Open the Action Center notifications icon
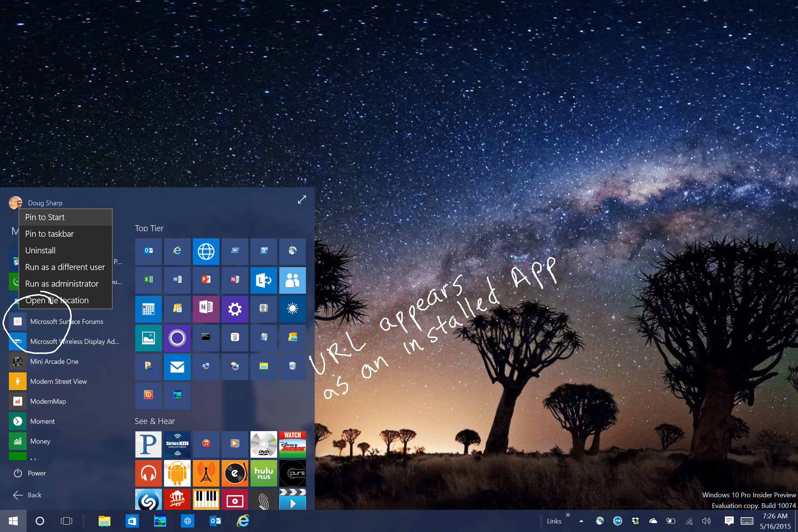The width and height of the screenshot is (798, 532). click(729, 521)
